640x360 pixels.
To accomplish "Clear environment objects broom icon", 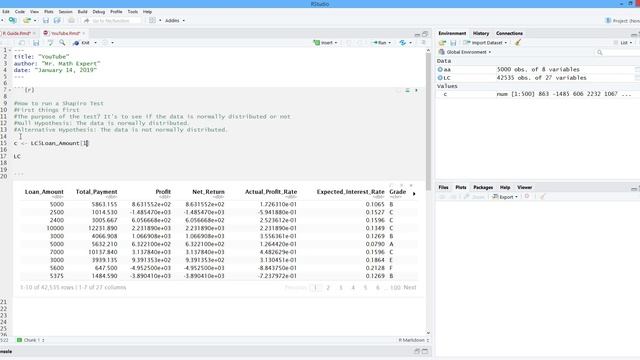I will coord(518,42).
